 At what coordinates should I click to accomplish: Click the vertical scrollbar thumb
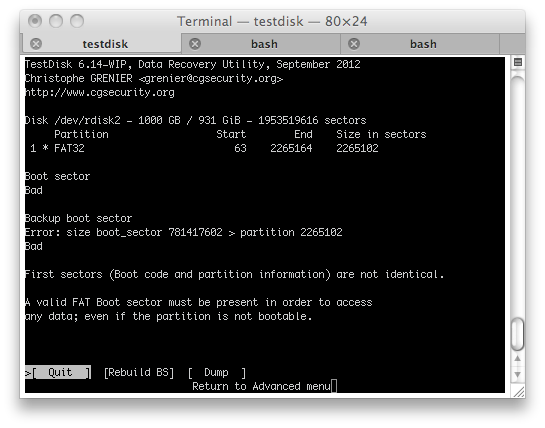[x=518, y=334]
